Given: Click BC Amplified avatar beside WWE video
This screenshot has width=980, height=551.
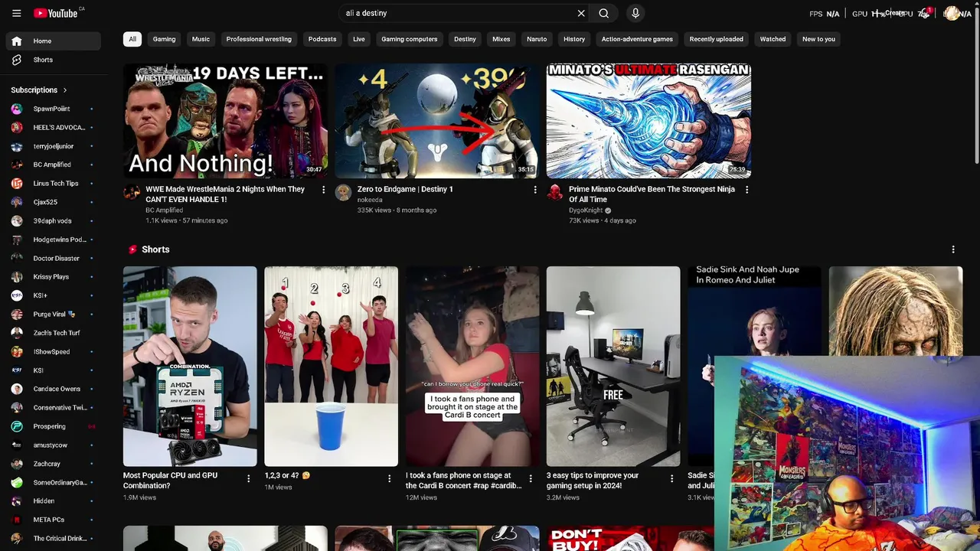Looking at the screenshot, I should (132, 192).
